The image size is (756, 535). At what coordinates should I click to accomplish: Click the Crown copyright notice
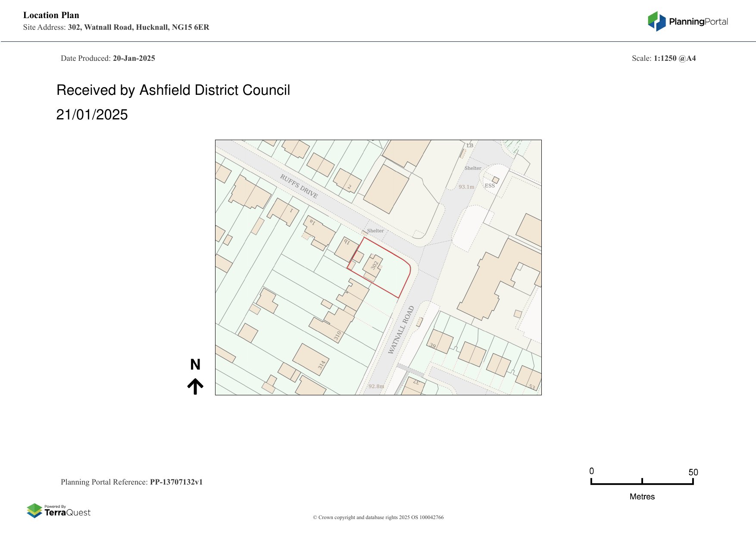tap(378, 517)
